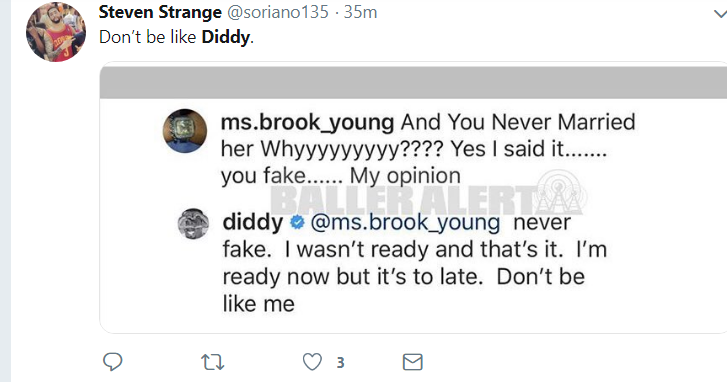The image size is (727, 382).
Task: Open the tweet options chevron menu
Action: tap(720, 14)
